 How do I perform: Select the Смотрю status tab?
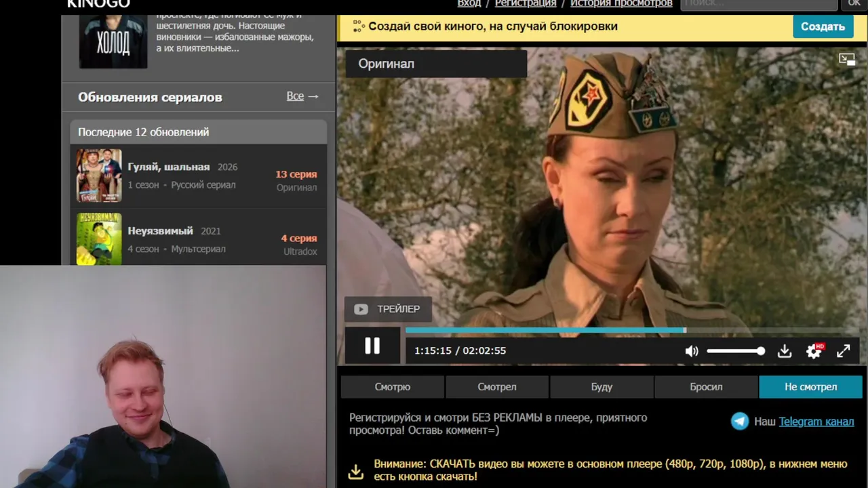pos(393,387)
